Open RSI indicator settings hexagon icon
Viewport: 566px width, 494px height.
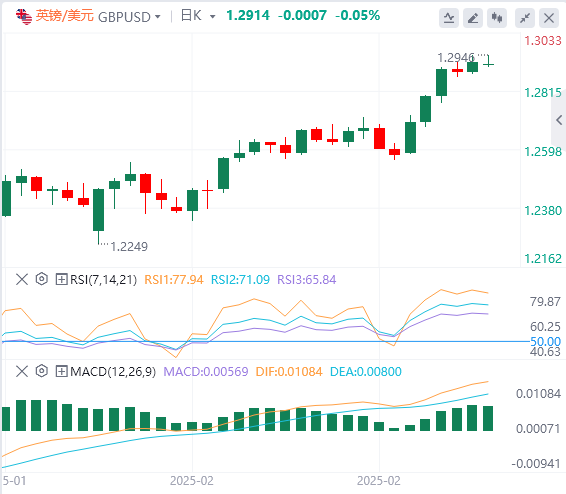coord(42,279)
